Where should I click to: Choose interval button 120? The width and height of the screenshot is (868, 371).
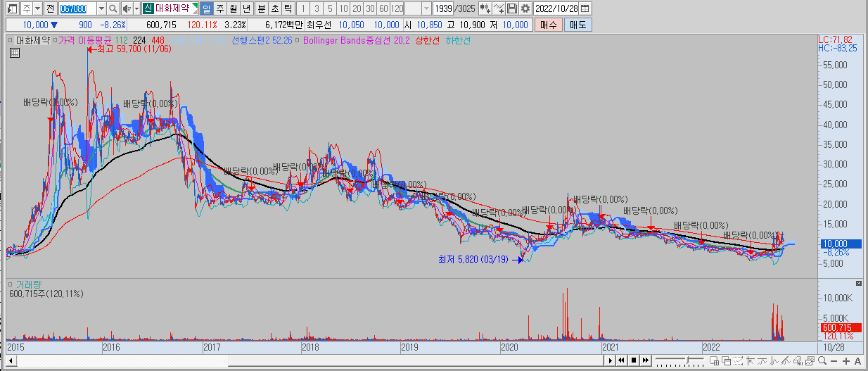coord(397,8)
